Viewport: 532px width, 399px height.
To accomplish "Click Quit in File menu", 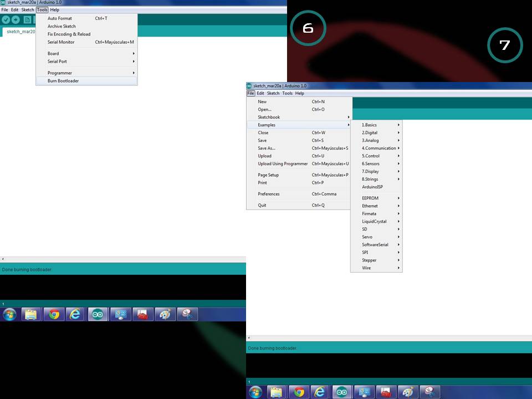I will pyautogui.click(x=299, y=205).
